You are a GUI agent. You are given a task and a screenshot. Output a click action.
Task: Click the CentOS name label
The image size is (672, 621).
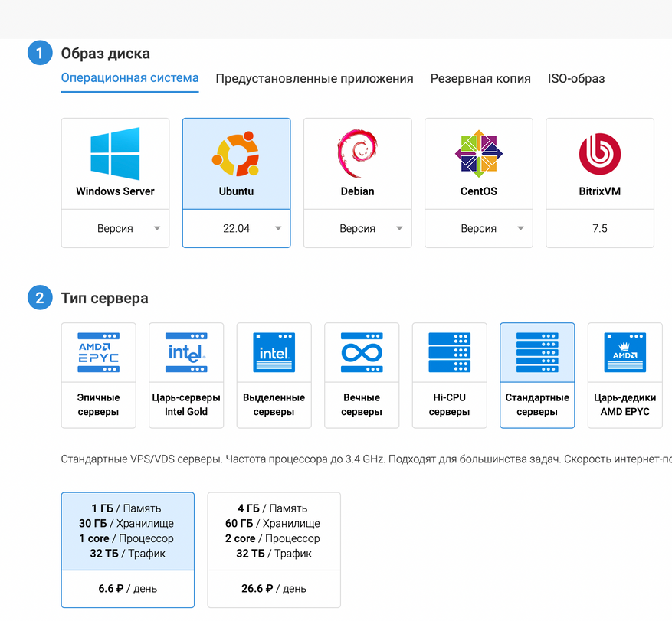point(479,191)
